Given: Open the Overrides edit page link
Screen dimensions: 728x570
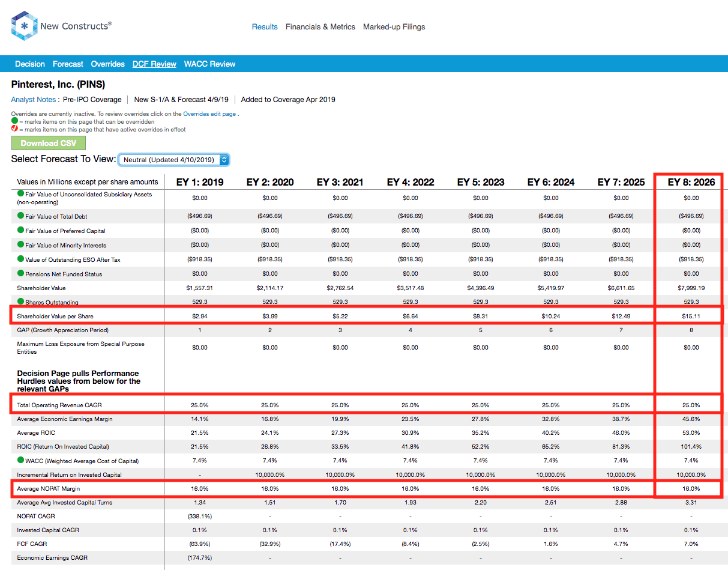Looking at the screenshot, I should point(210,114).
